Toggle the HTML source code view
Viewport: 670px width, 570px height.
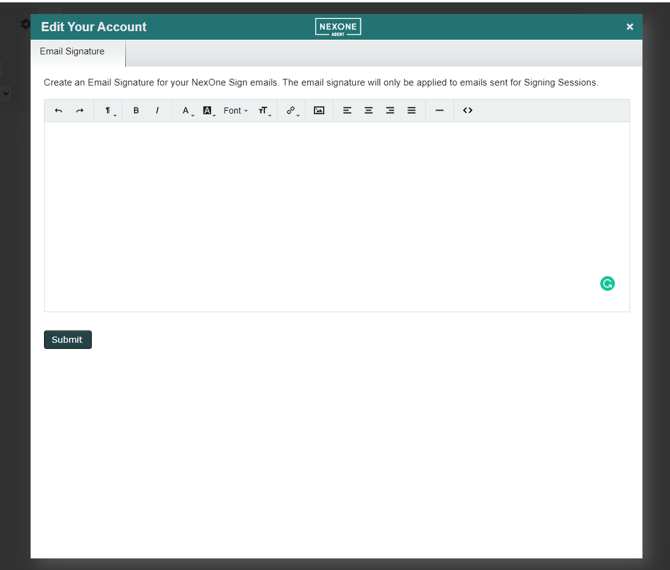click(467, 111)
